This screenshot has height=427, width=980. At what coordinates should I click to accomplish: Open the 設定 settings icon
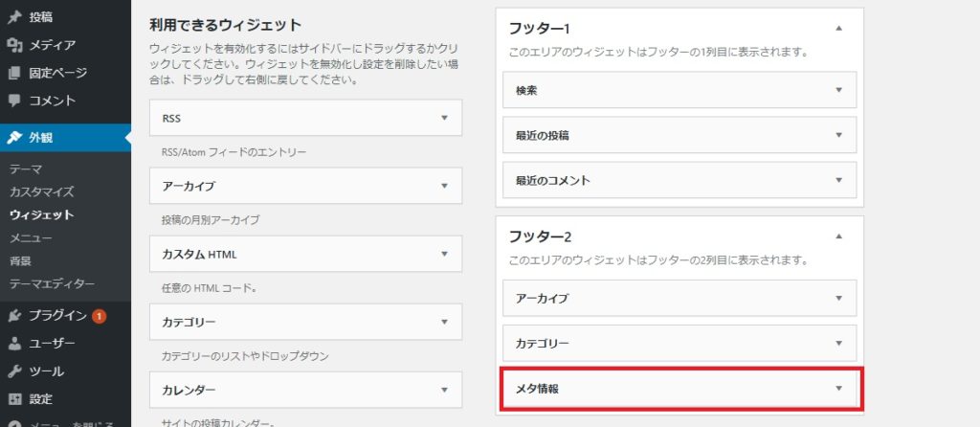pos(14,399)
